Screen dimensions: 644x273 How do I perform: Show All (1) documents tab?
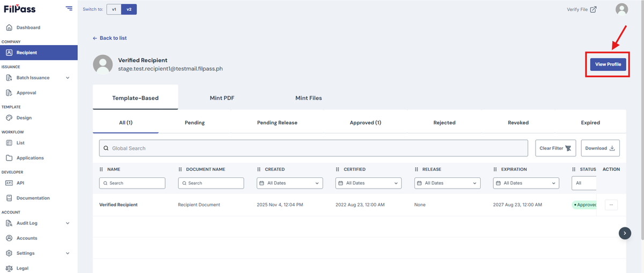pyautogui.click(x=126, y=123)
